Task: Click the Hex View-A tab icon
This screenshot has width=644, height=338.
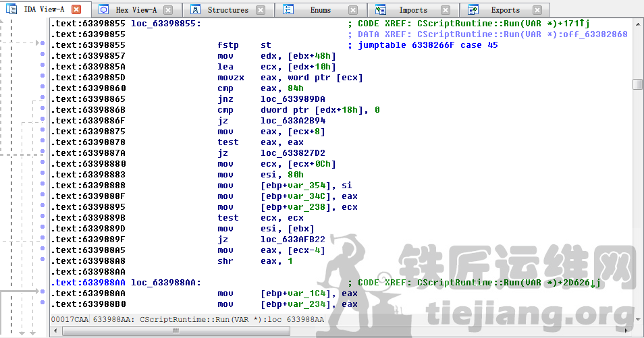Action: click(103, 9)
